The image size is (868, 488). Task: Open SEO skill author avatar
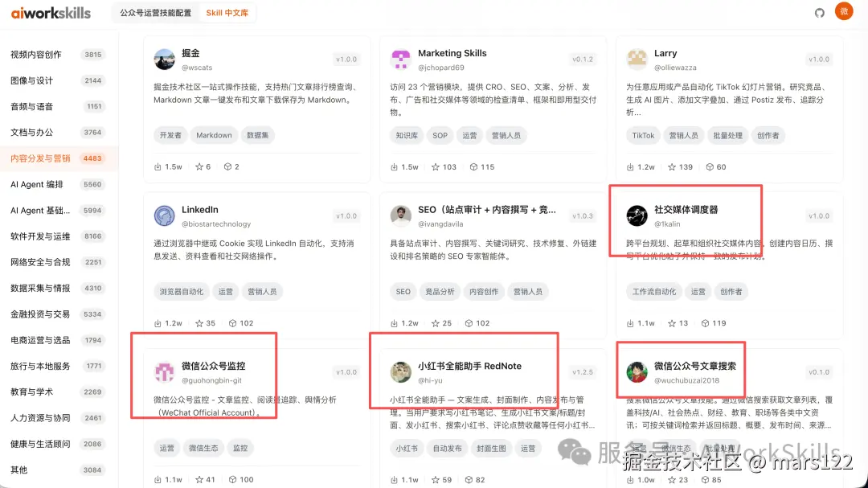coord(401,215)
